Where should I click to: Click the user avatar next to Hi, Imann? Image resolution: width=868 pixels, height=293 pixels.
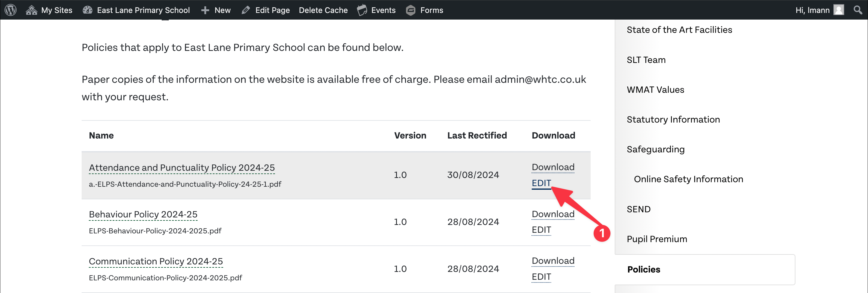point(839,10)
